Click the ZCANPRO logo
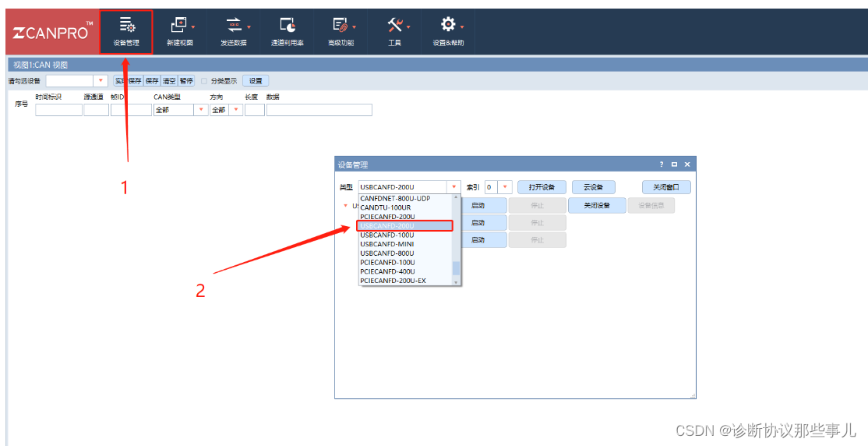 [52, 32]
